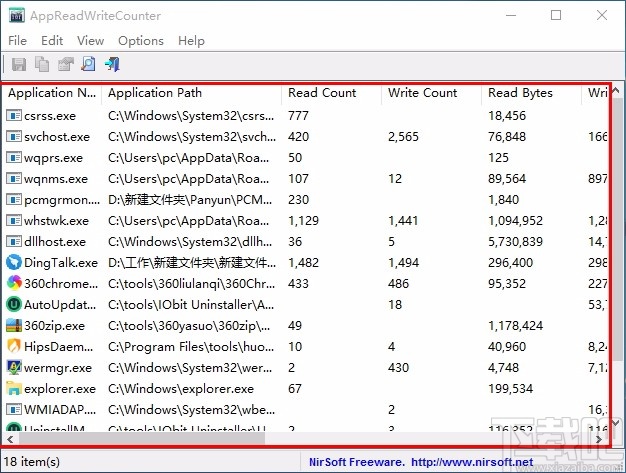
Task: Click the dllhost.exe Read Bytes 5,730,839
Action: (515, 241)
